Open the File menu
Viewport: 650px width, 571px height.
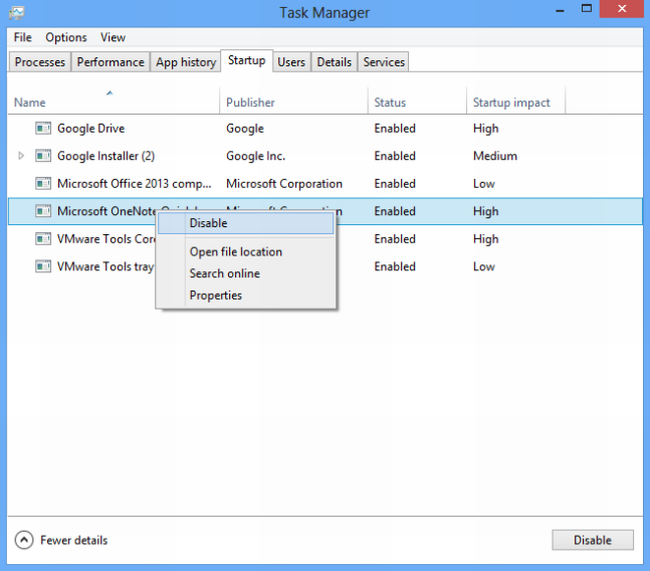(x=22, y=37)
